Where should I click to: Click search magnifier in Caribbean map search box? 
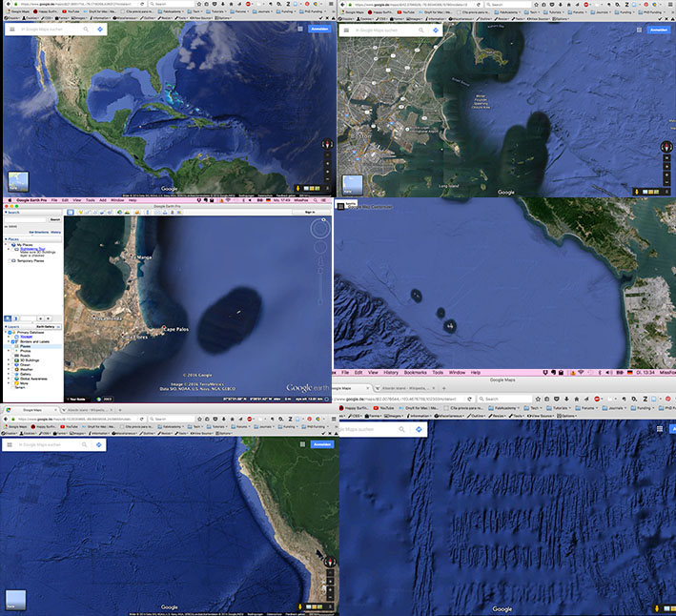coord(86,30)
